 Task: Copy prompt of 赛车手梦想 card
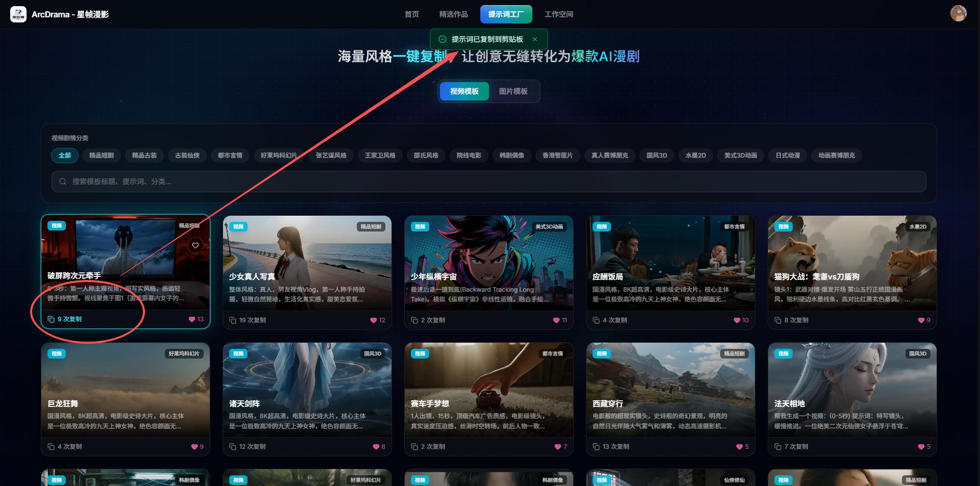[x=428, y=447]
